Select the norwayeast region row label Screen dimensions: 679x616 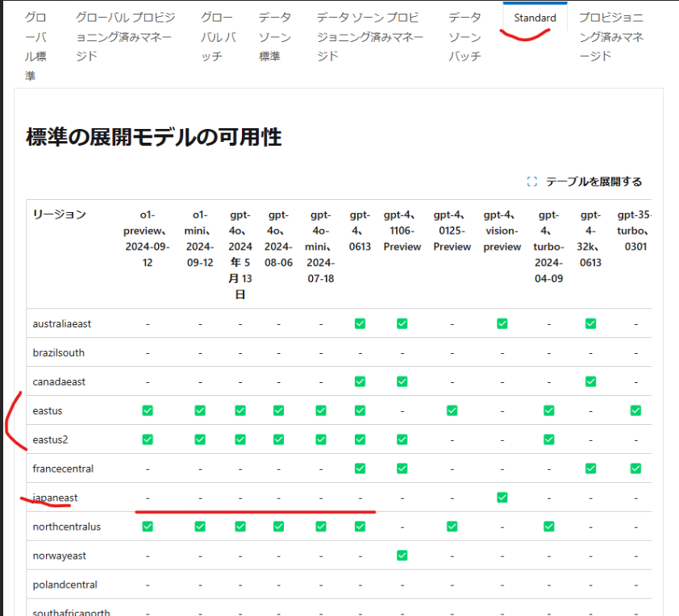pos(60,556)
